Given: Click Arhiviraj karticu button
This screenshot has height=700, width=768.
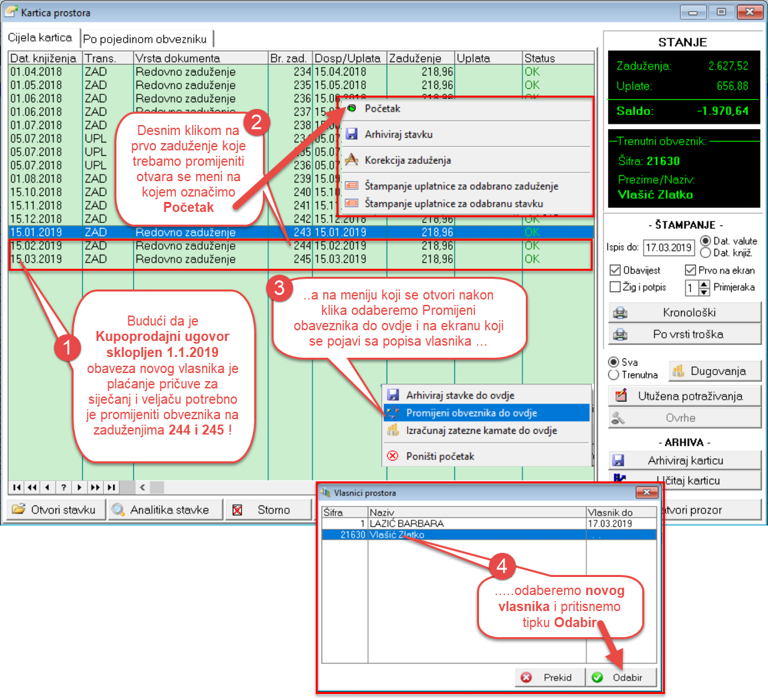Looking at the screenshot, I should click(685, 461).
